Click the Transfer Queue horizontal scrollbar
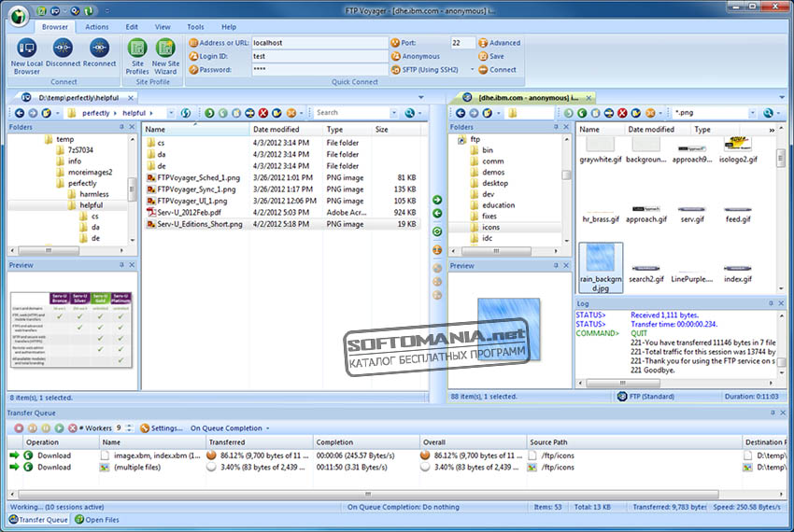This screenshot has width=794, height=532. 368,494
